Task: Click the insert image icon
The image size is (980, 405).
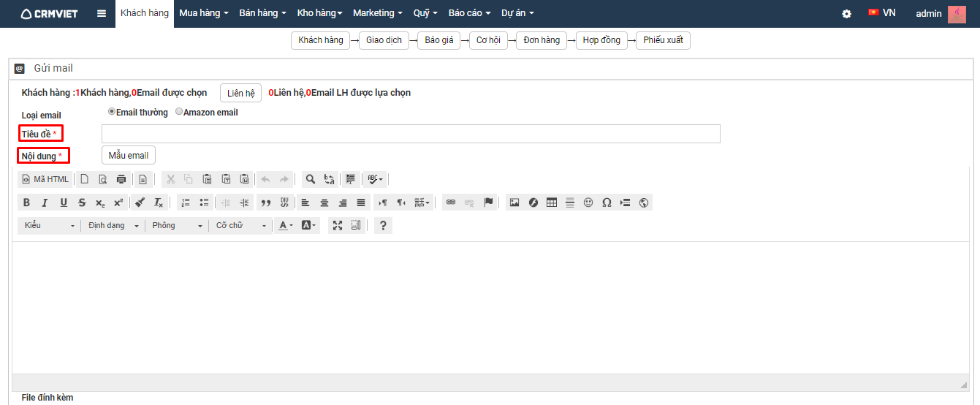Action: coord(514,202)
